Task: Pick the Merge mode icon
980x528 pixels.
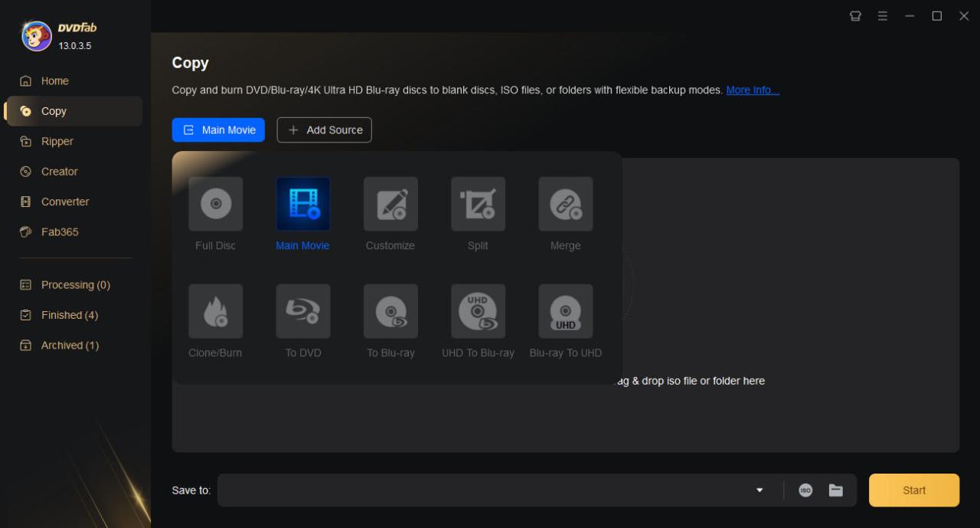Action: click(565, 204)
